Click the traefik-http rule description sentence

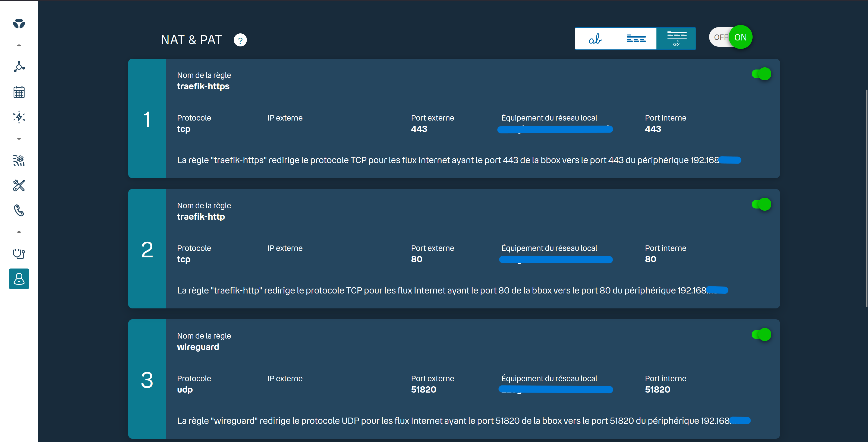tap(452, 291)
